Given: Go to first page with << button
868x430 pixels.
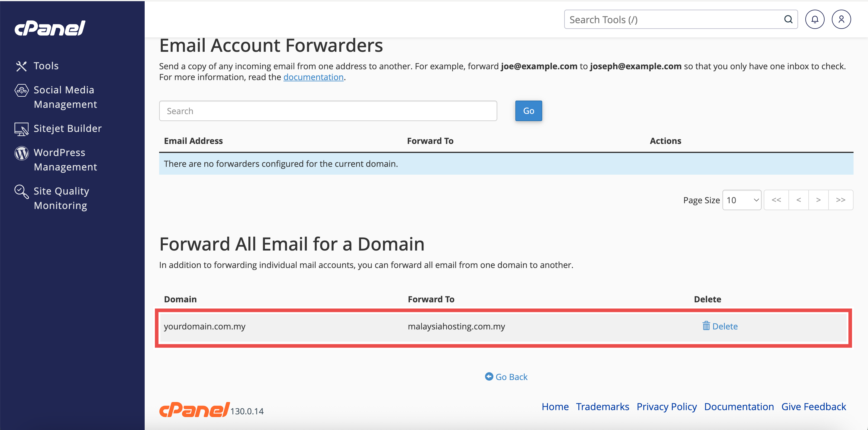Looking at the screenshot, I should [x=776, y=200].
